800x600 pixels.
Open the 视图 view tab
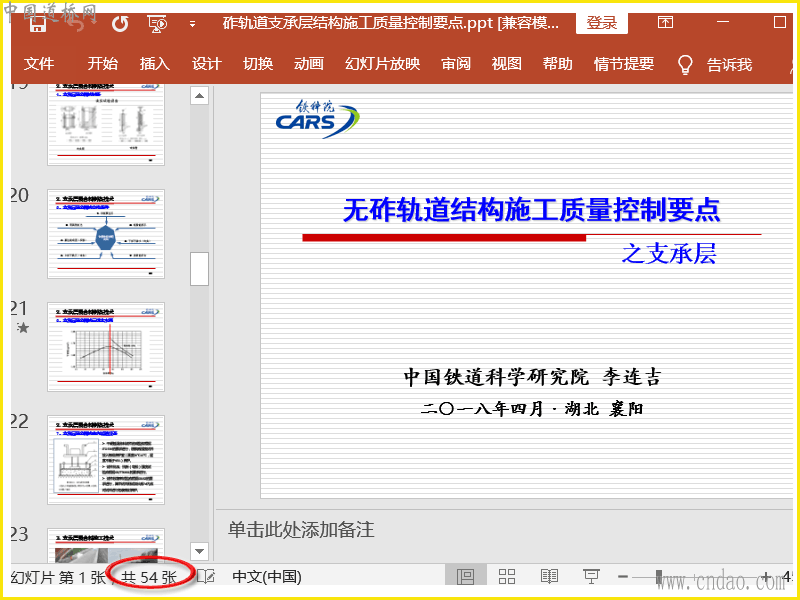point(507,64)
